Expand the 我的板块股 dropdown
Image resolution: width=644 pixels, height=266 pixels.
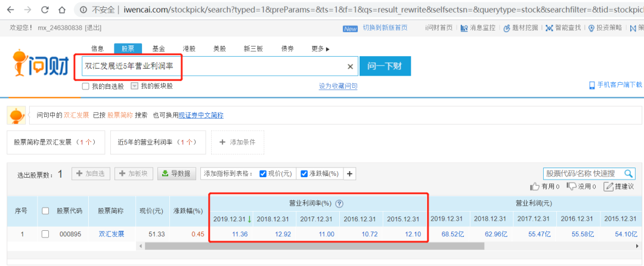(x=134, y=86)
